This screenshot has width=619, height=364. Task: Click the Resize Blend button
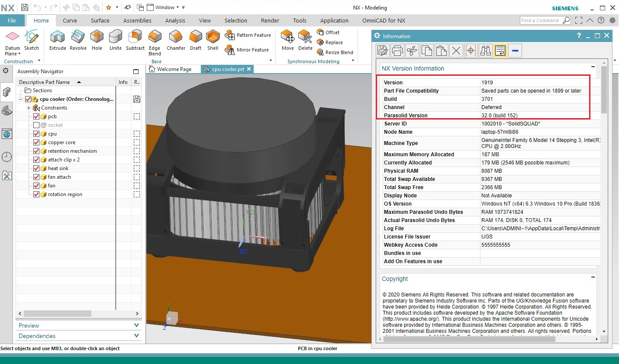(x=335, y=52)
